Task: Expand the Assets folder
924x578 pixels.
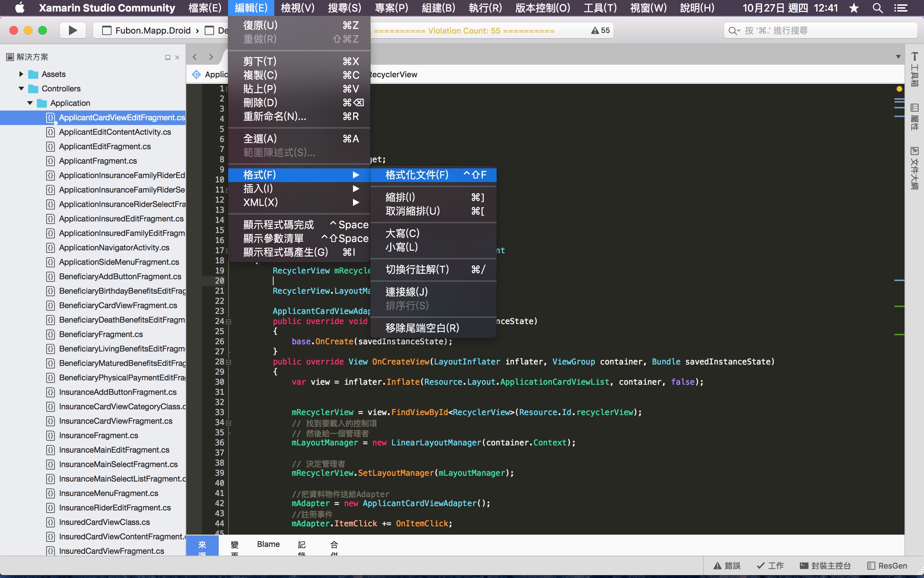Action: (x=21, y=74)
